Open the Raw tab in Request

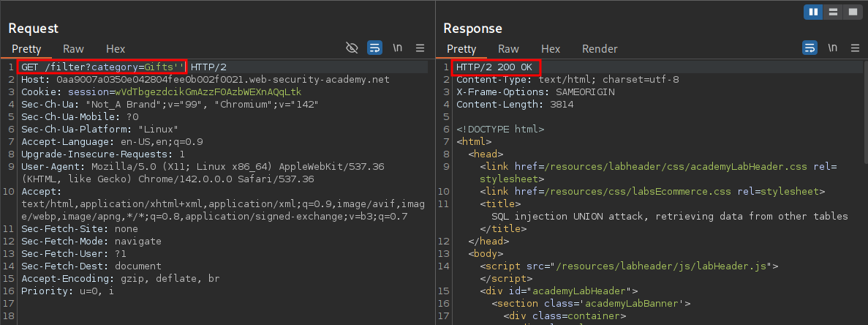(73, 49)
